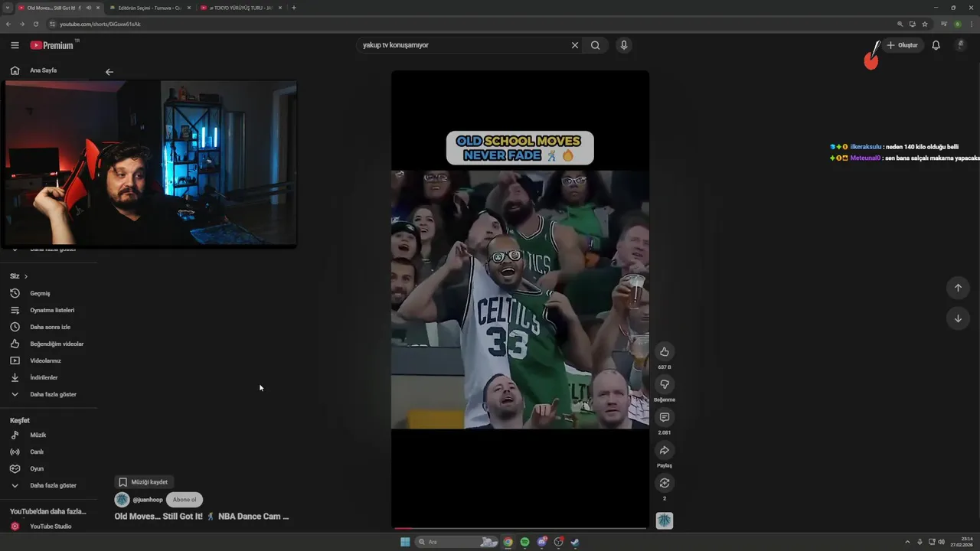Go back in browser history
The height and width of the screenshot is (551, 980).
8,24
